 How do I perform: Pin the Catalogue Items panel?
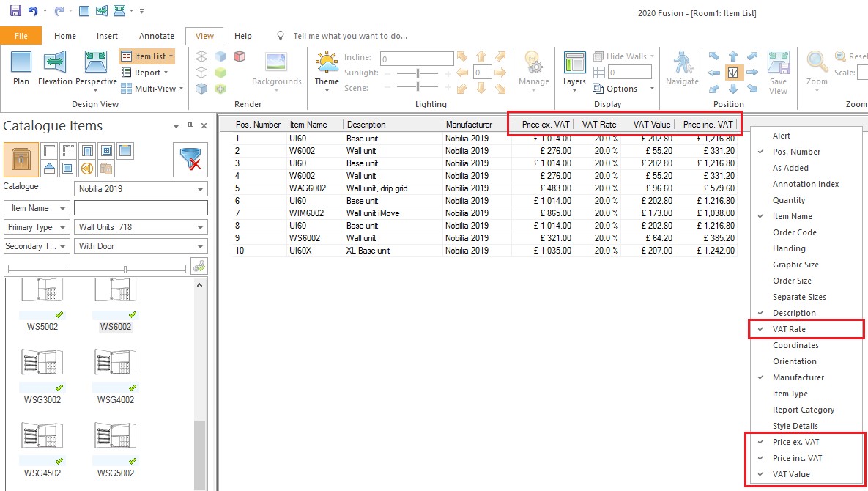coord(190,125)
